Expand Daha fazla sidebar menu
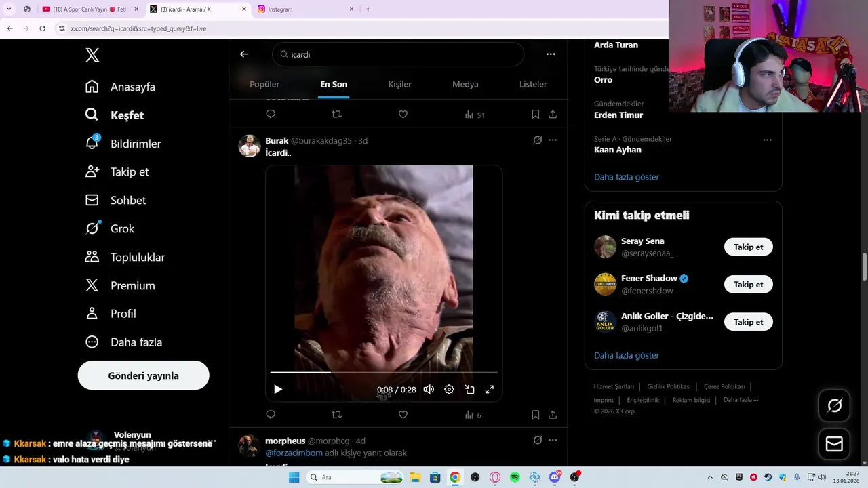This screenshot has width=868, height=488. 123,342
